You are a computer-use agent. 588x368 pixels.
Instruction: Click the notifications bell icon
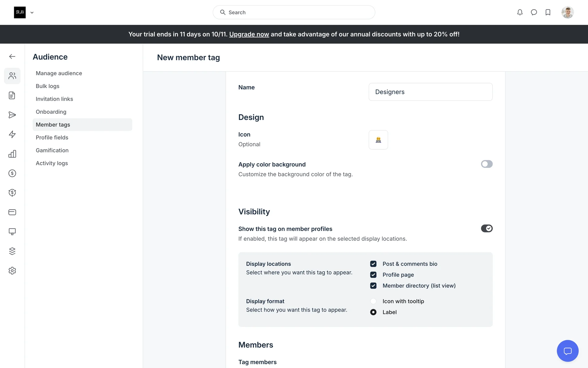pyautogui.click(x=520, y=12)
